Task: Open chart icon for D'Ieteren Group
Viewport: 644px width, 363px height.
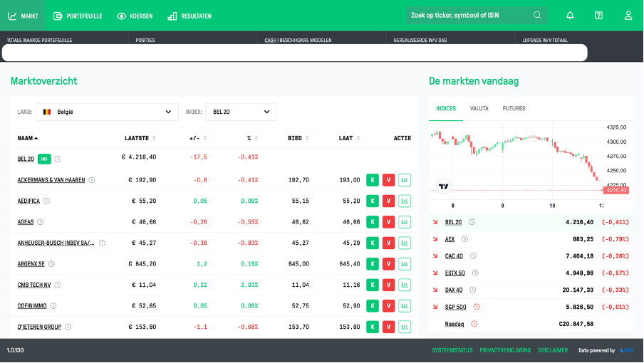Action: (405, 327)
